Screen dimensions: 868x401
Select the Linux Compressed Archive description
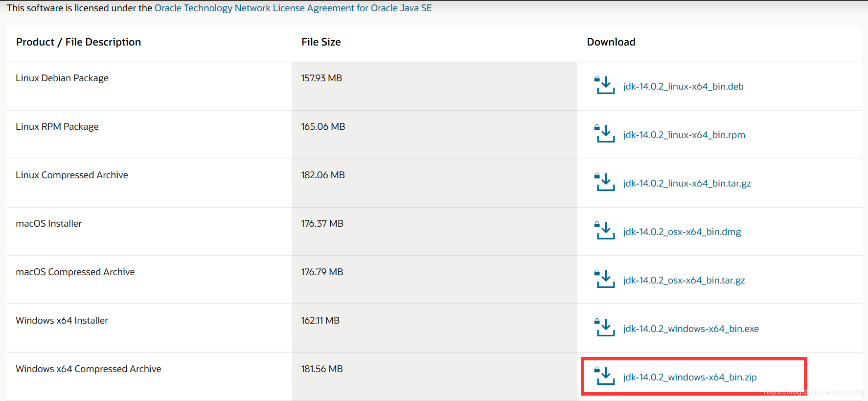[x=72, y=175]
